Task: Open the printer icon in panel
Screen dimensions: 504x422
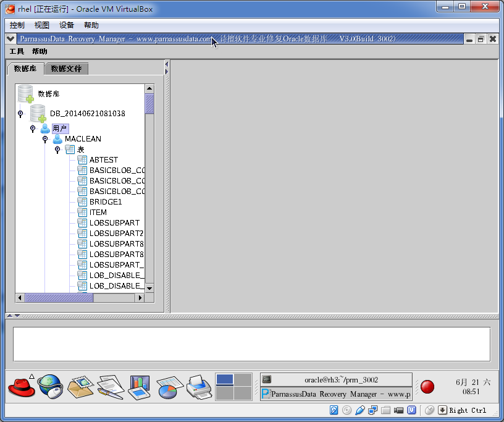Action: pos(199,387)
